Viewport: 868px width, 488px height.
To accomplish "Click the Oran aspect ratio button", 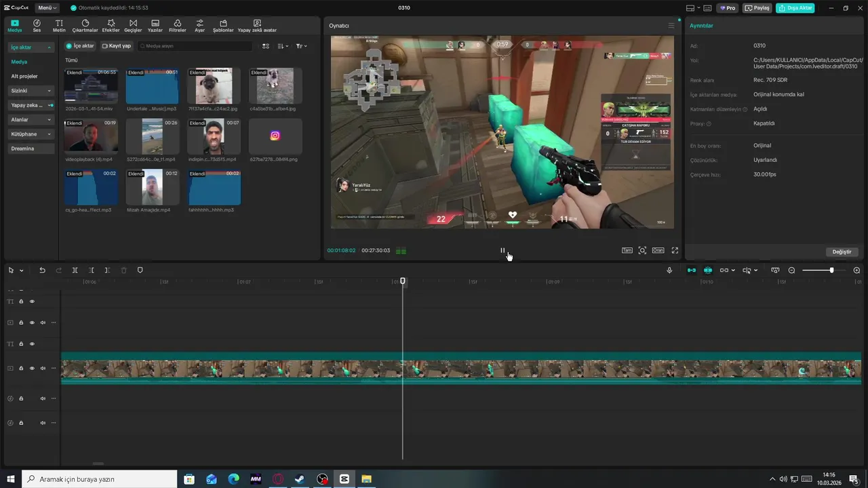I will (658, 250).
